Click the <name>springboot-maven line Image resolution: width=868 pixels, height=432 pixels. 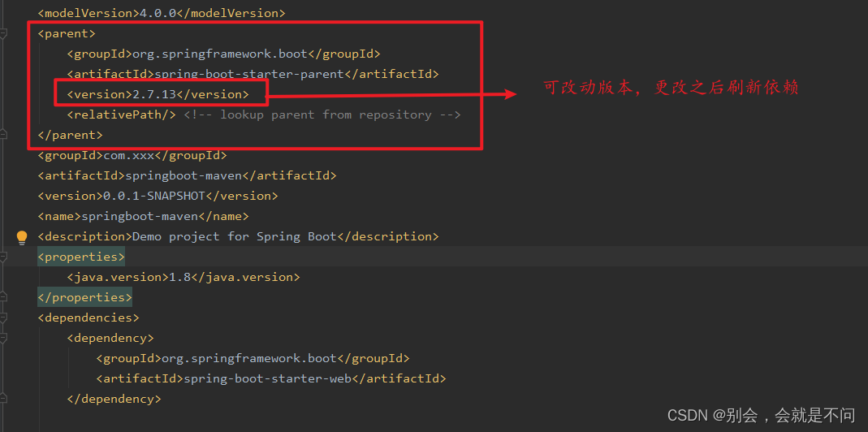[144, 216]
